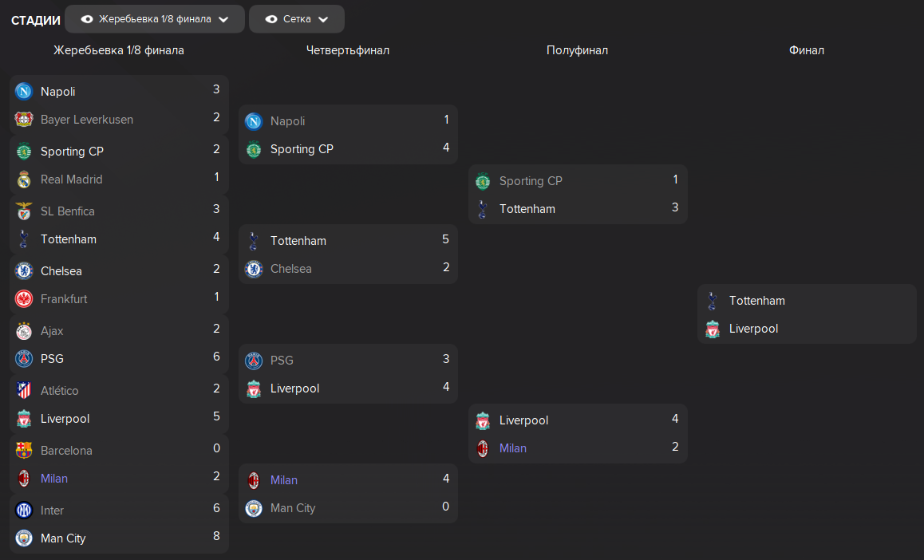Open Milan team link in the semi-final
Viewport: 924px width, 560px height.
coord(513,448)
